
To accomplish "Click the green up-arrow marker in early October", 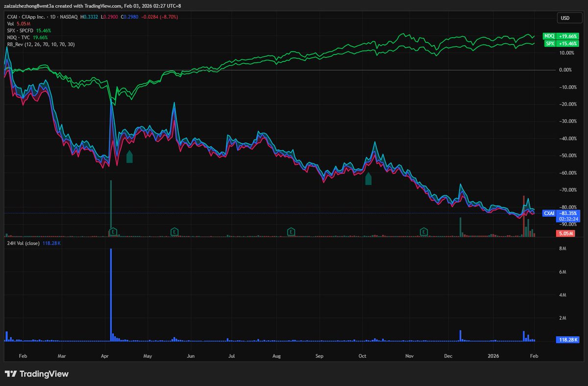I will [368, 180].
